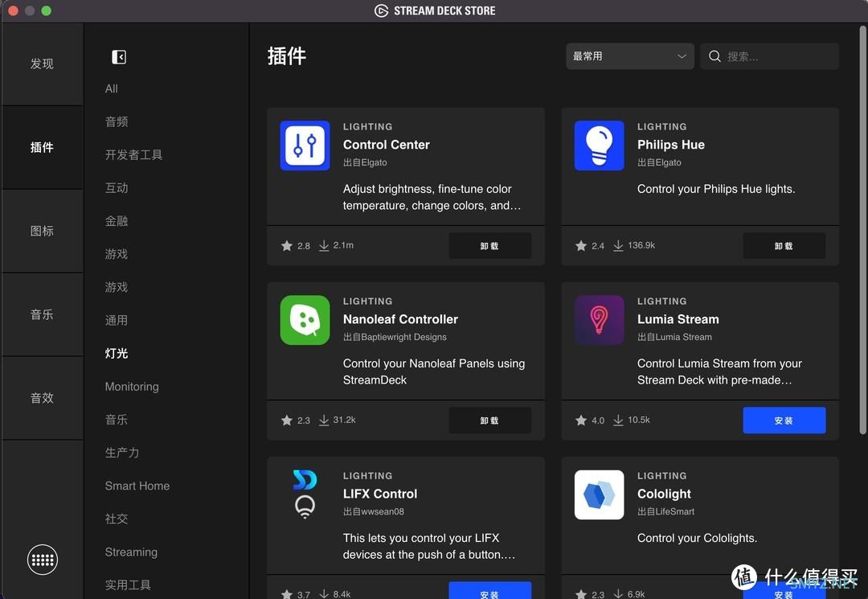Click description 'Control your Cololights.'
Viewport: 868px width, 599px height.
697,538
